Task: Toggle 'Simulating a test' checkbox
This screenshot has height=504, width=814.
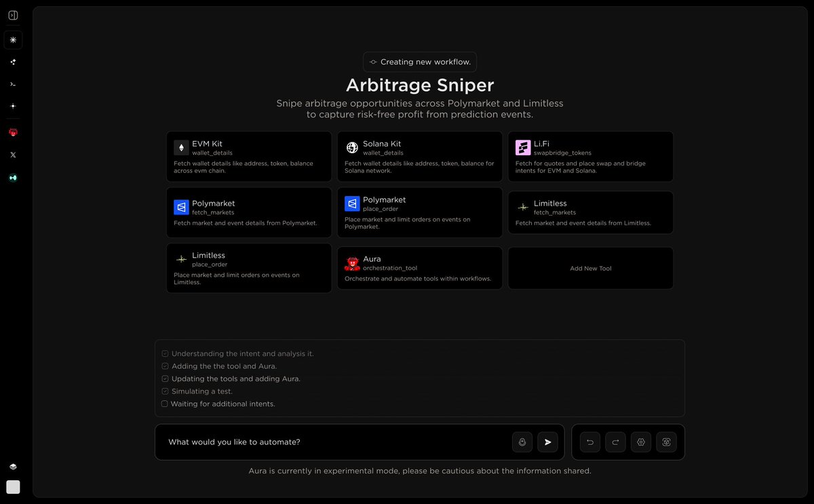Action: pos(165,391)
